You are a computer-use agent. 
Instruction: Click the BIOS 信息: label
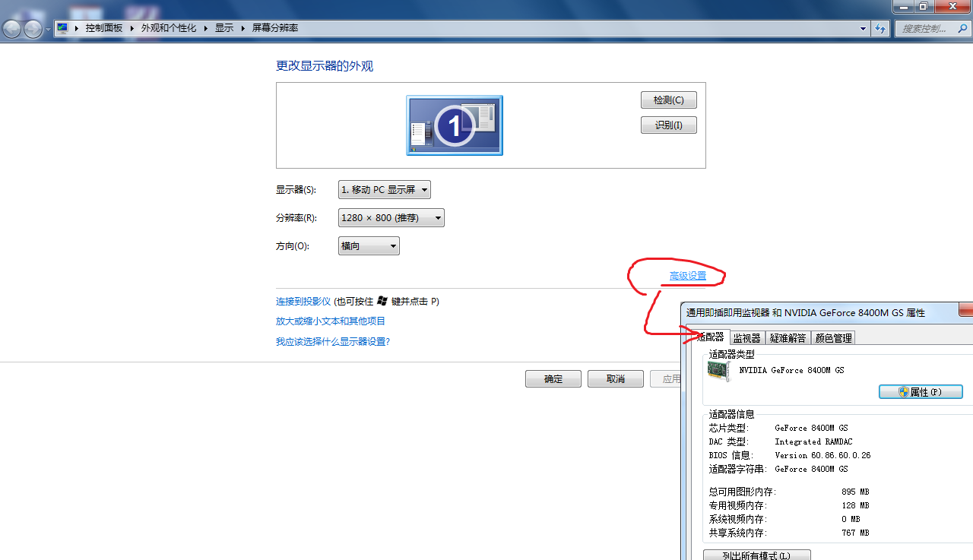tap(731, 455)
